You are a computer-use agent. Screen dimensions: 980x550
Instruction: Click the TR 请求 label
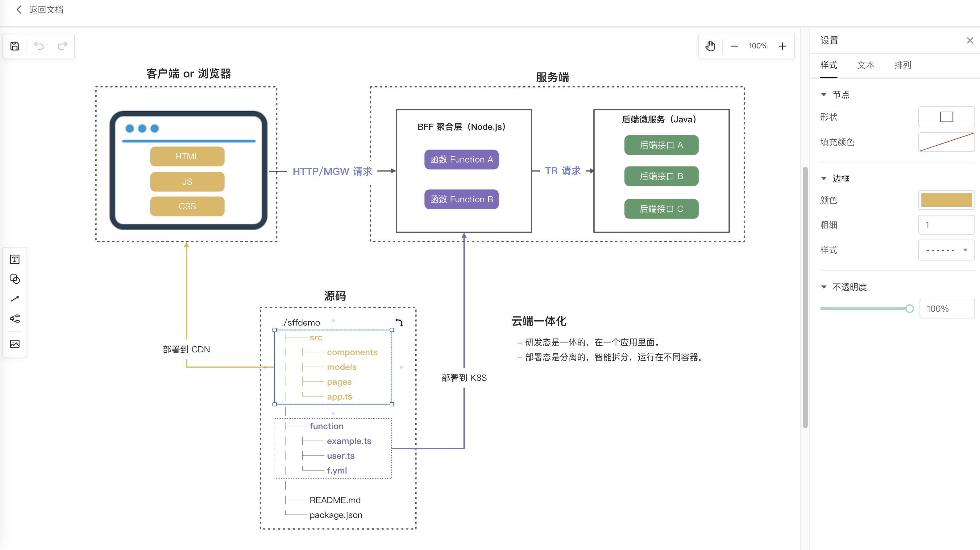pos(563,171)
